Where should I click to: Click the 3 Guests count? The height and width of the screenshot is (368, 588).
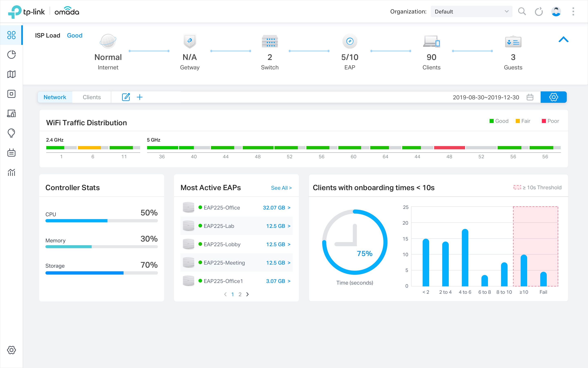513,57
